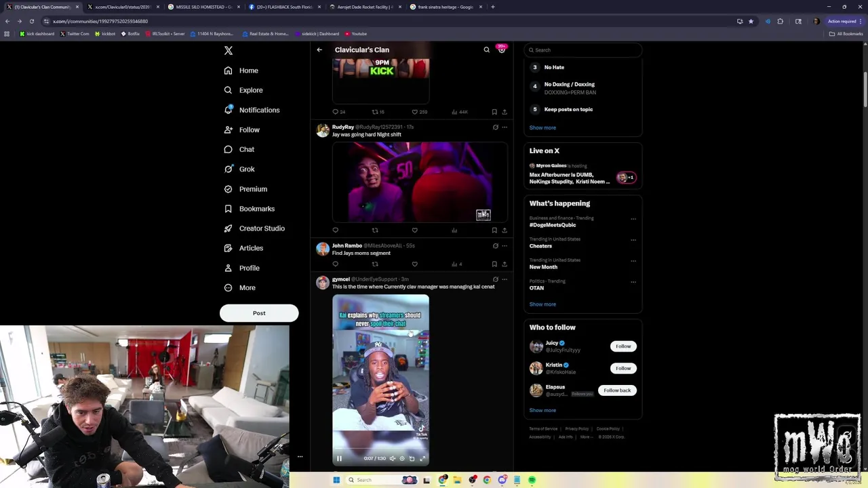Show more accounts to follow
Viewport: 868px width, 488px height.
542,410
